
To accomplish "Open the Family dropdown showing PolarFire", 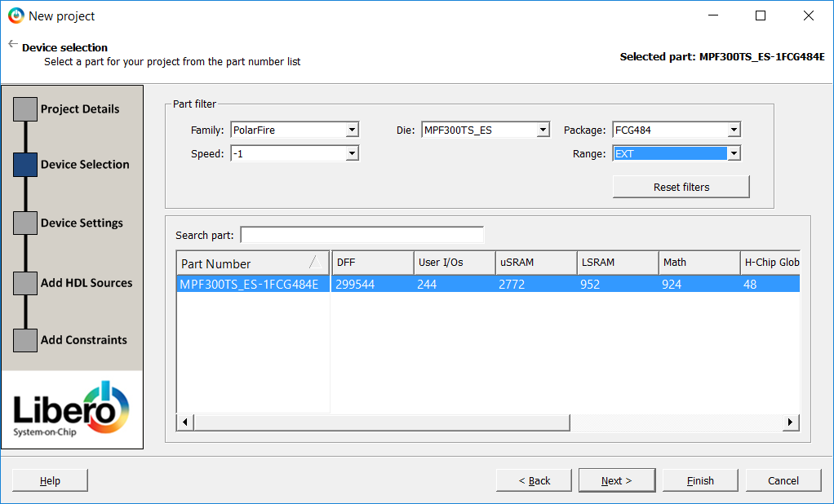I will pos(295,130).
